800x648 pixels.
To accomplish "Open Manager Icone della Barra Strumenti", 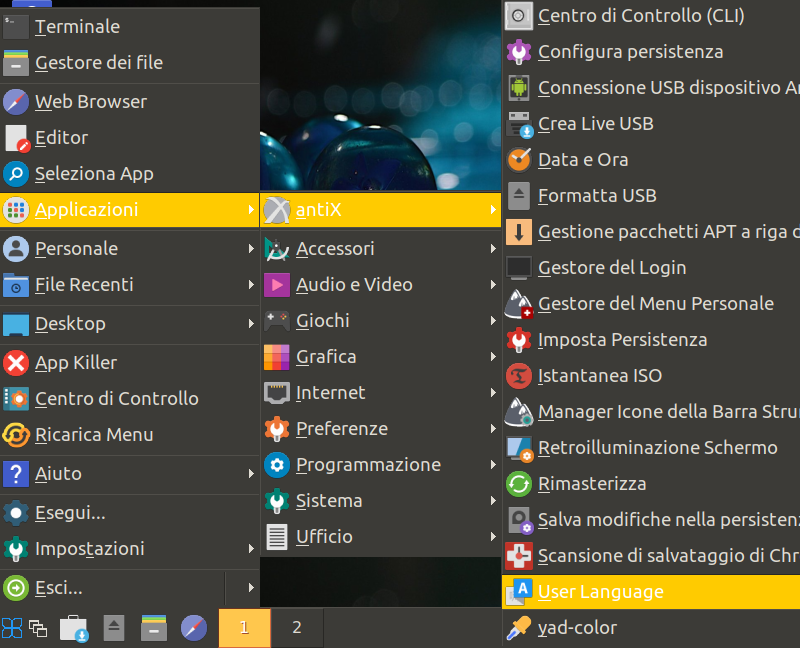I will pyautogui.click(x=651, y=412).
